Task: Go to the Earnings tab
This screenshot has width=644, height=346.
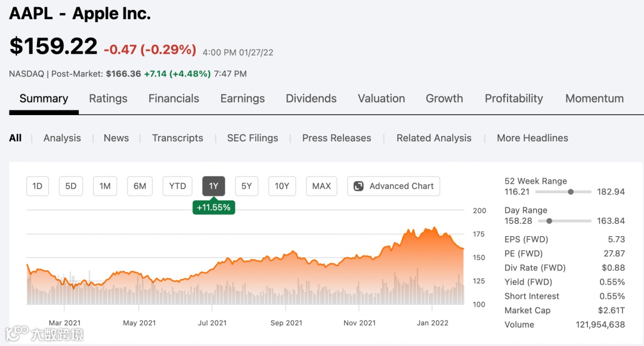Action: pos(242,98)
